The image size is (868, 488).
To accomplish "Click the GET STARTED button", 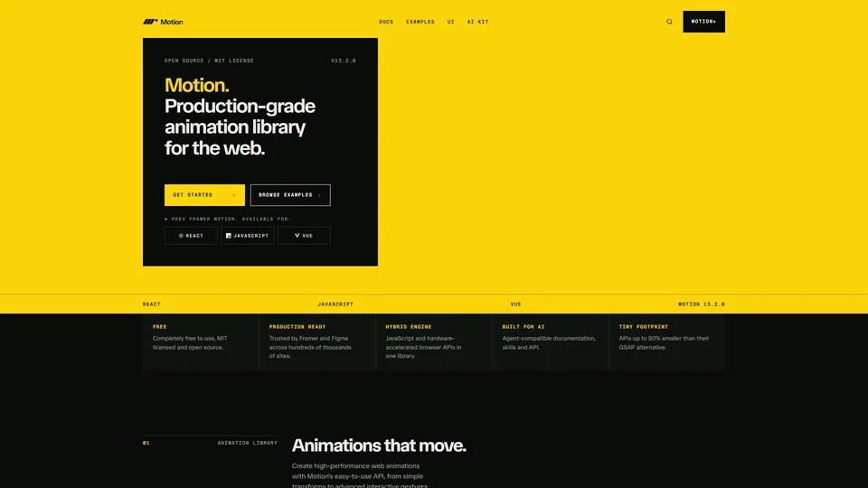I will (x=204, y=195).
